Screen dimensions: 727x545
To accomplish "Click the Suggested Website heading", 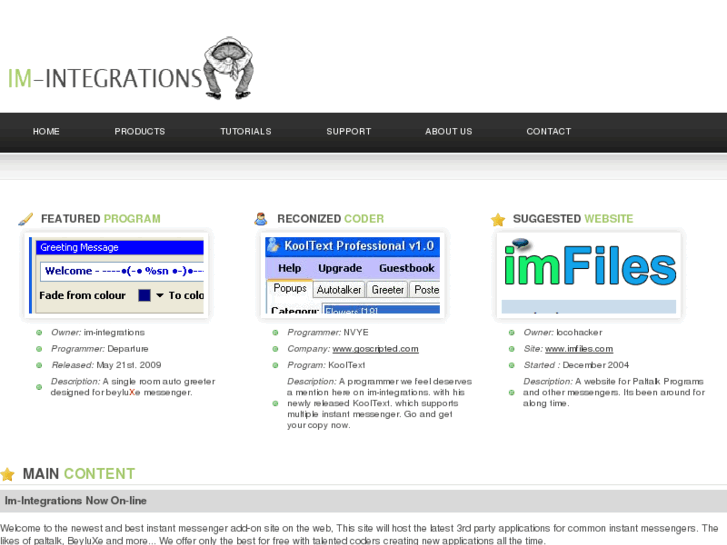I will (x=573, y=218).
